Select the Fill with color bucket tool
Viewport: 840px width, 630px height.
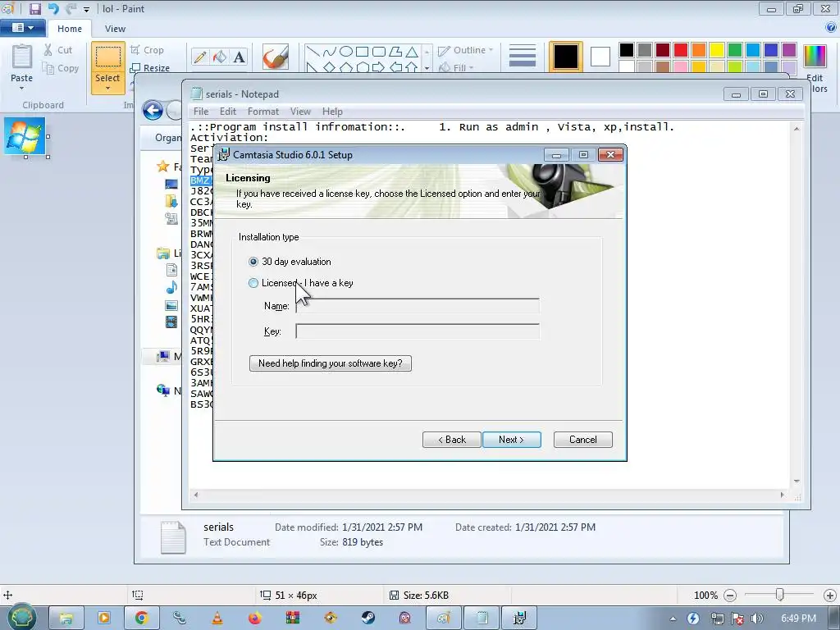click(220, 57)
